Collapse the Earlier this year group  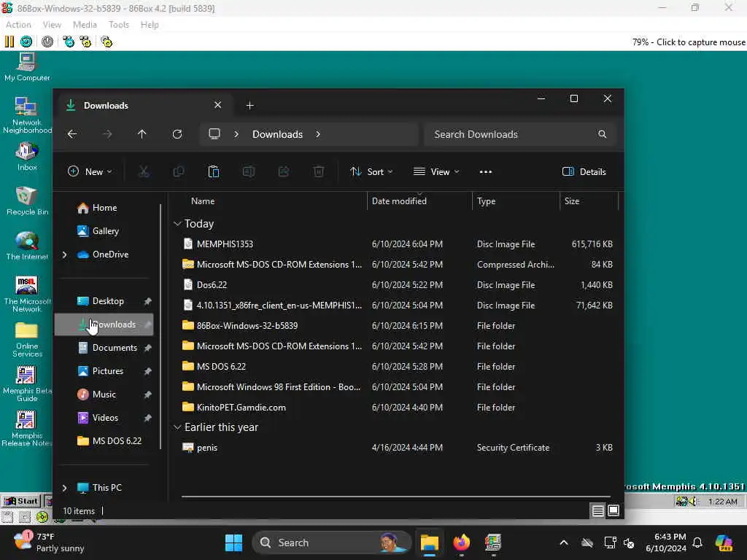pyautogui.click(x=177, y=427)
